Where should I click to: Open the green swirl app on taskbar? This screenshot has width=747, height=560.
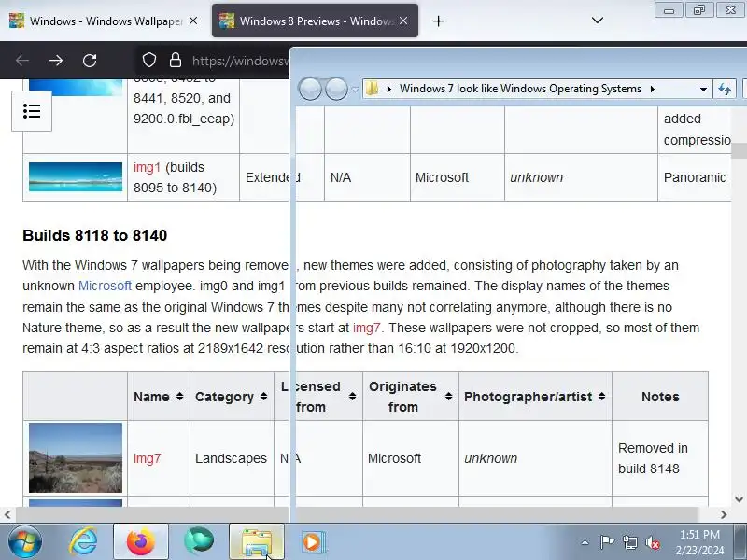click(199, 541)
